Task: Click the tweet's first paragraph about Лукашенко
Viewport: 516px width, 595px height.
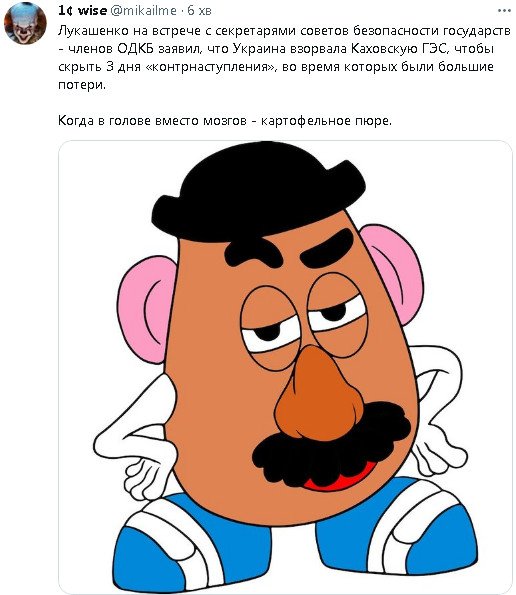Action: pos(285,58)
